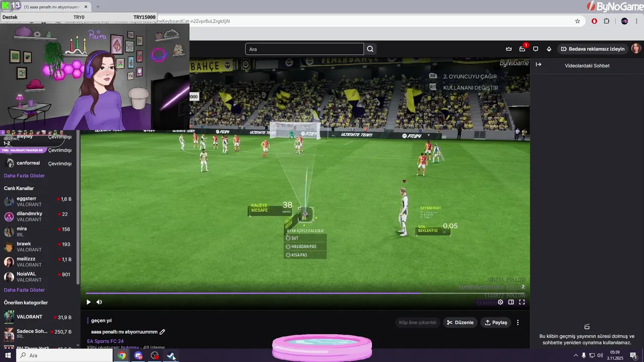Close the aaaa penaltı browser tab
644x362 pixels.
[86, 7]
